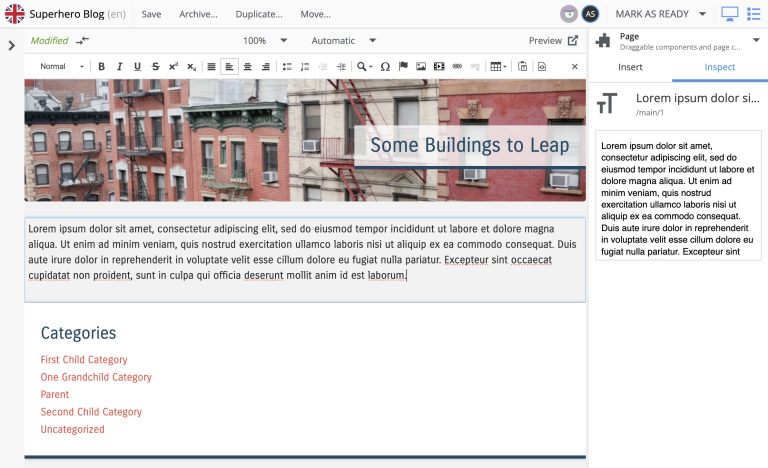Click the MARK AS READY button
This screenshot has width=768, height=468.
(652, 14)
